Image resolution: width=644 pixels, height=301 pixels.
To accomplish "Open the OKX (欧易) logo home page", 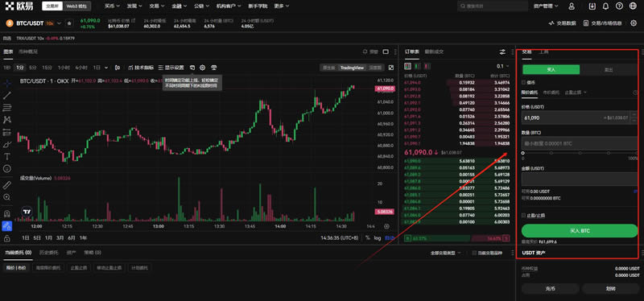I will tap(19, 6).
